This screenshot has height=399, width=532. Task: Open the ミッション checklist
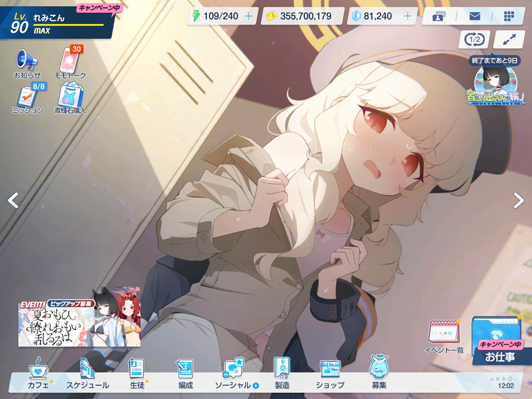tap(28, 99)
